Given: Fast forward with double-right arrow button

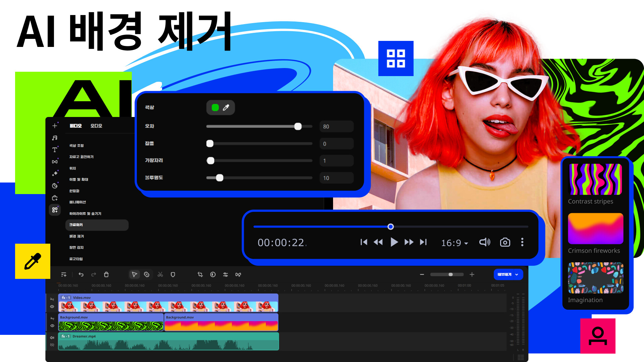Looking at the screenshot, I should pyautogui.click(x=409, y=242).
